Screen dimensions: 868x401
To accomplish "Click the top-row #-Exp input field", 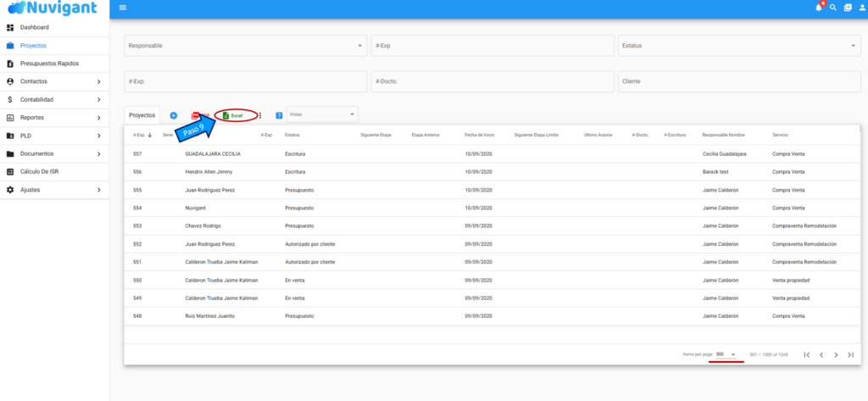I will pyautogui.click(x=492, y=46).
